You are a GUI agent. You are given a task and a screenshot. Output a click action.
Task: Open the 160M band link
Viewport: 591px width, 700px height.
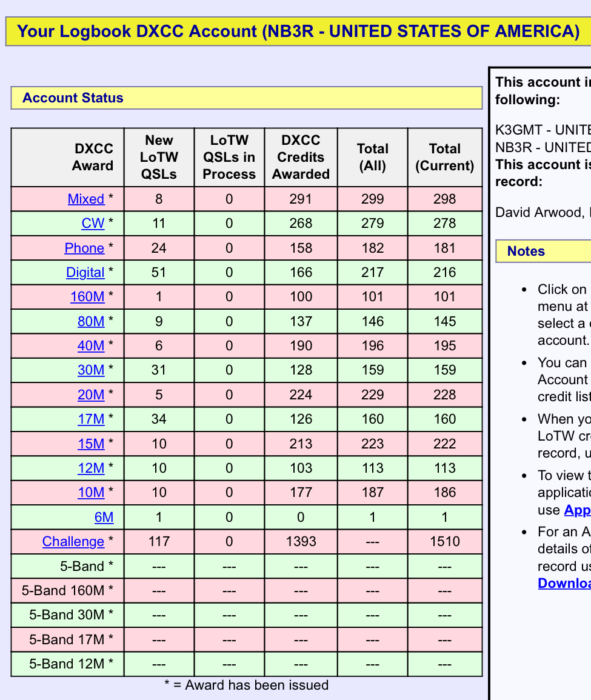(x=87, y=297)
